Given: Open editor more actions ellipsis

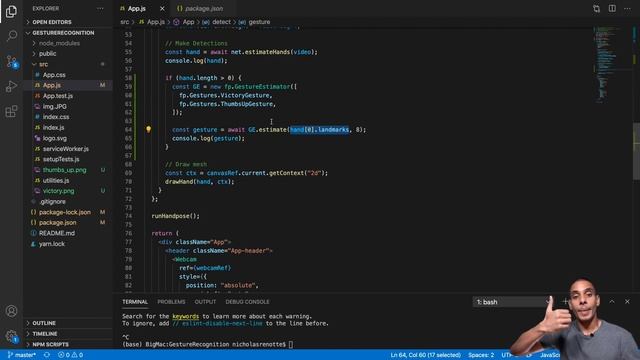Looking at the screenshot, I should [x=627, y=9].
